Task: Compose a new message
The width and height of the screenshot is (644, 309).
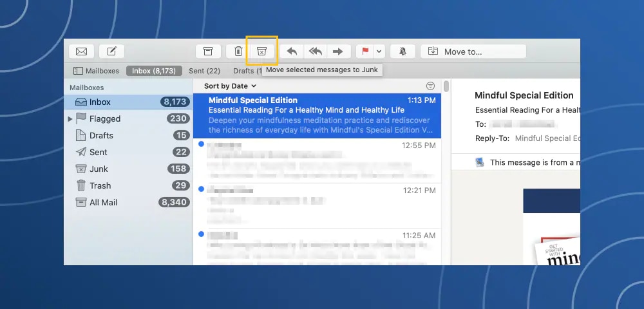Action: click(x=111, y=51)
